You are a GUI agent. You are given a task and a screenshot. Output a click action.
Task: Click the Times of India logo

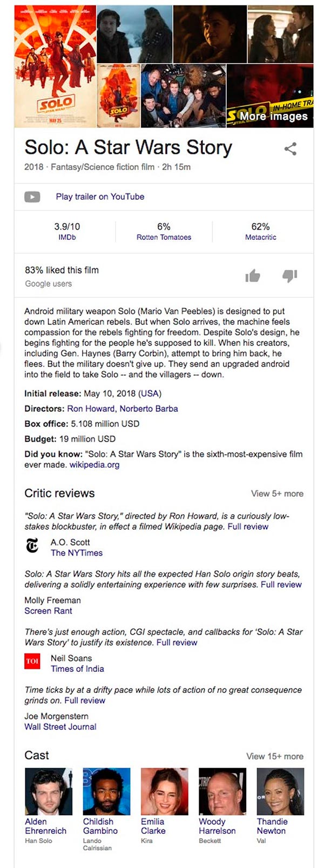(x=32, y=661)
